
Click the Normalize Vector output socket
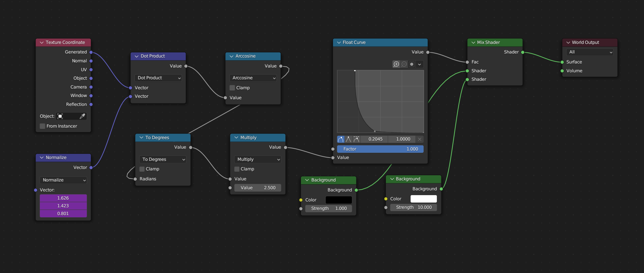91,167
